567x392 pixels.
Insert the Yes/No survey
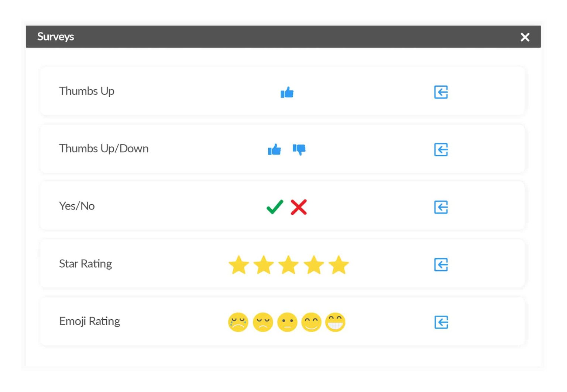(441, 207)
